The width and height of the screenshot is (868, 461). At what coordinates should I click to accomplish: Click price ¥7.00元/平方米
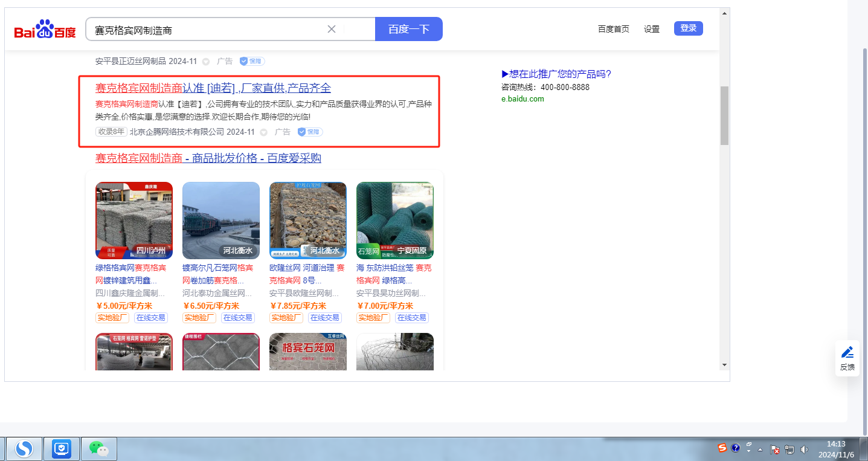coord(385,306)
